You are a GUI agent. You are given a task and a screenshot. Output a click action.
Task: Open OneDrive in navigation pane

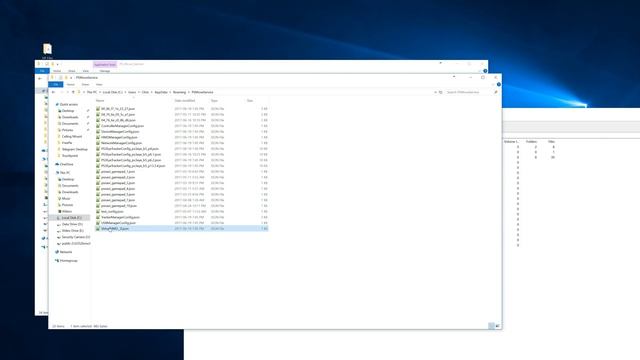click(67, 164)
